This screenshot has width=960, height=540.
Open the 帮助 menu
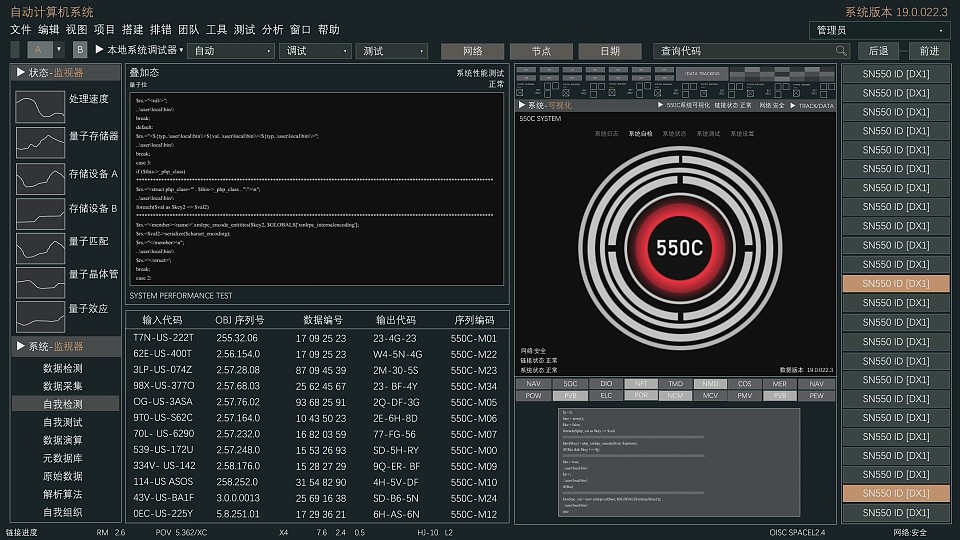point(329,29)
